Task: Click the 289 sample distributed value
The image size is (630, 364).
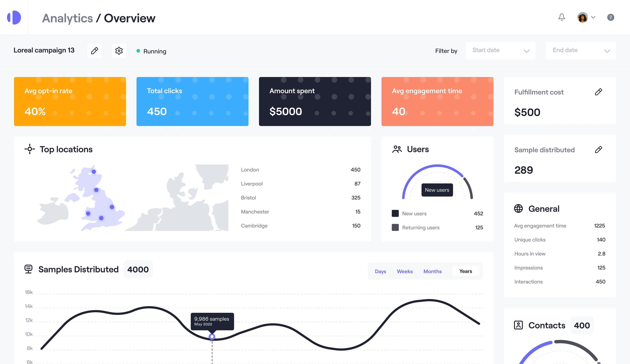Action: (x=524, y=170)
